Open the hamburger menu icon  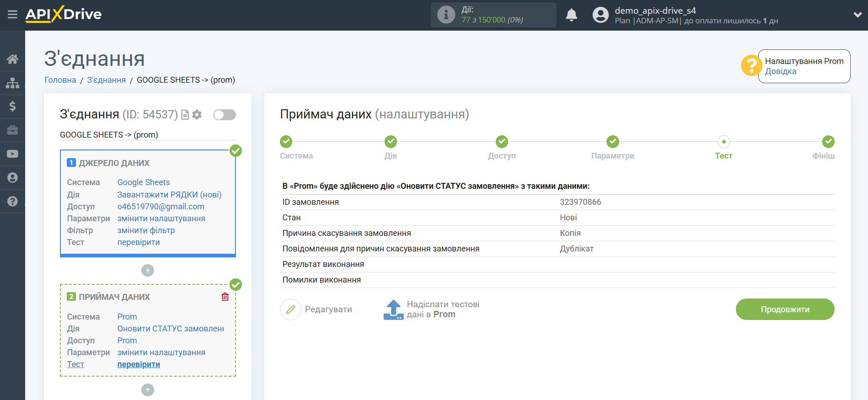click(12, 15)
